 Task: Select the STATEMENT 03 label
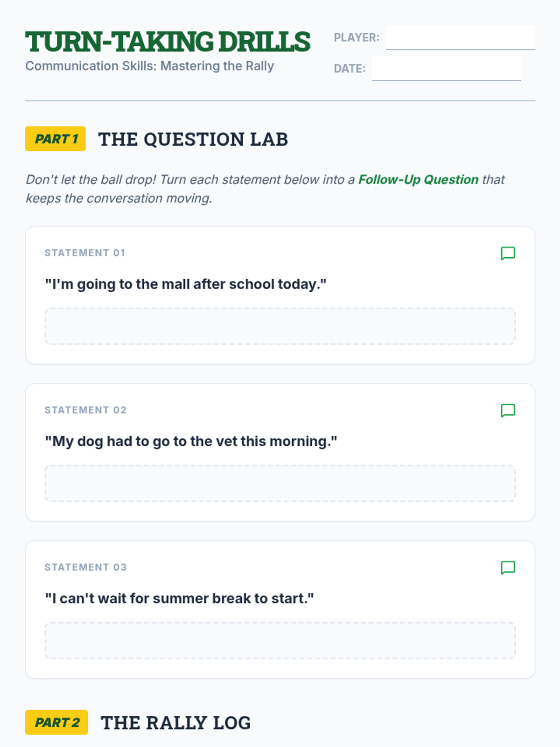pos(85,567)
